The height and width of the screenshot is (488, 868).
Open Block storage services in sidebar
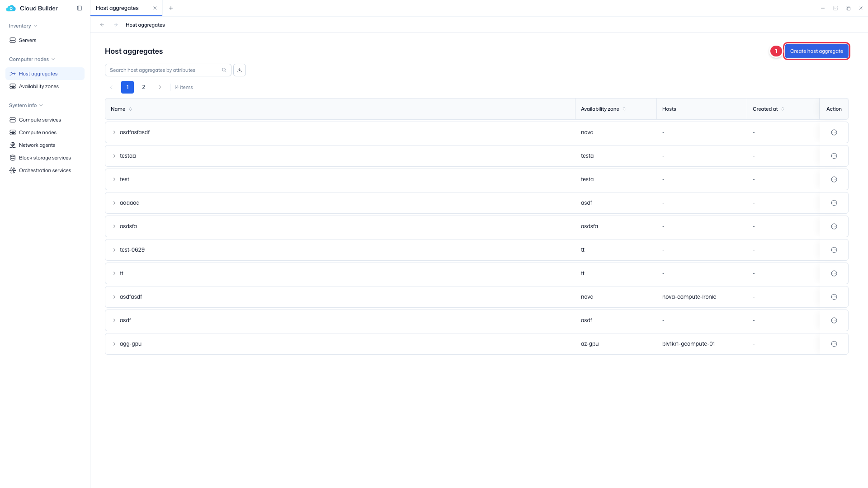(45, 158)
